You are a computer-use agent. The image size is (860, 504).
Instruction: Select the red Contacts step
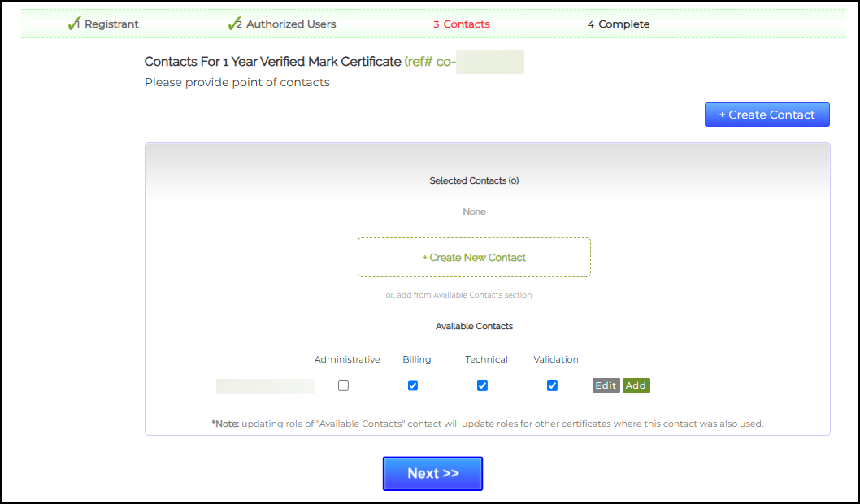click(x=461, y=24)
